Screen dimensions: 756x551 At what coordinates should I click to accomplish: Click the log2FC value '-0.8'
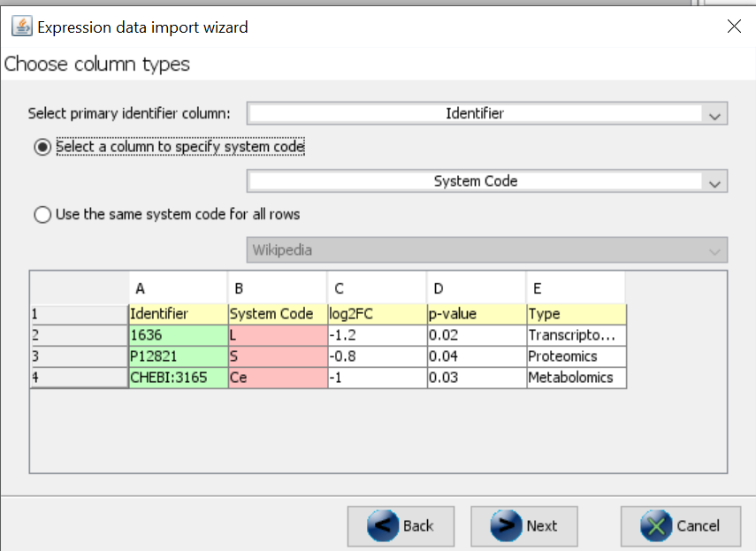point(377,356)
